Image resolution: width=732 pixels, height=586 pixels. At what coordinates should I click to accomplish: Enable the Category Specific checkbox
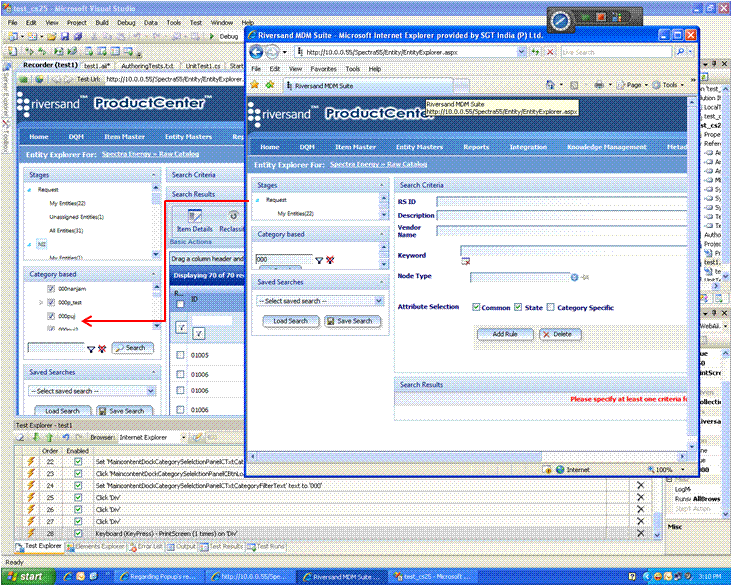(550, 307)
